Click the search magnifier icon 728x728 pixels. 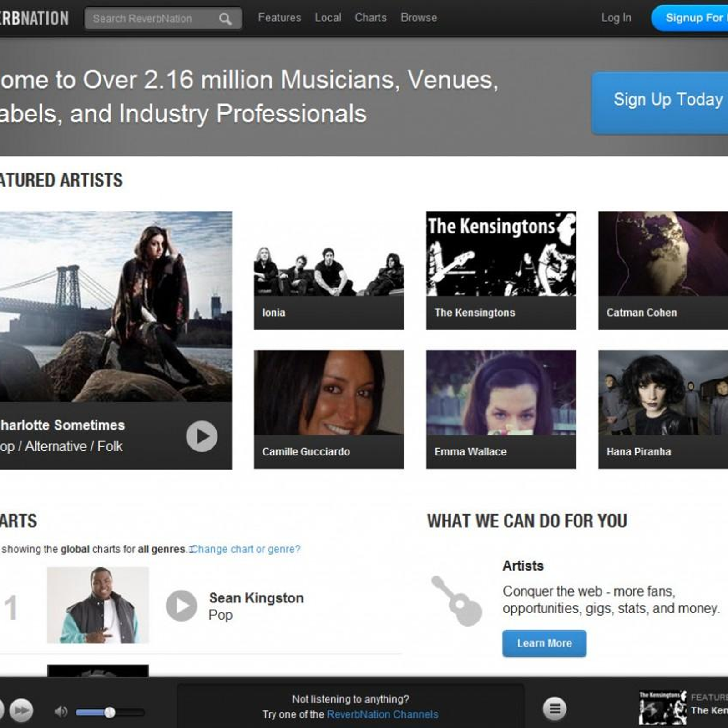(x=225, y=19)
